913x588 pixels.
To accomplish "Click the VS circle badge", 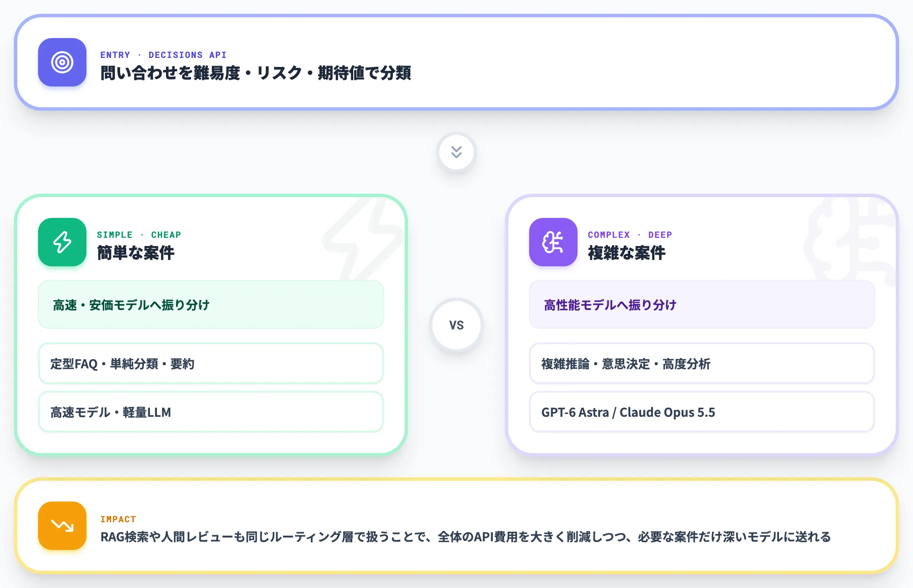I will [456, 325].
